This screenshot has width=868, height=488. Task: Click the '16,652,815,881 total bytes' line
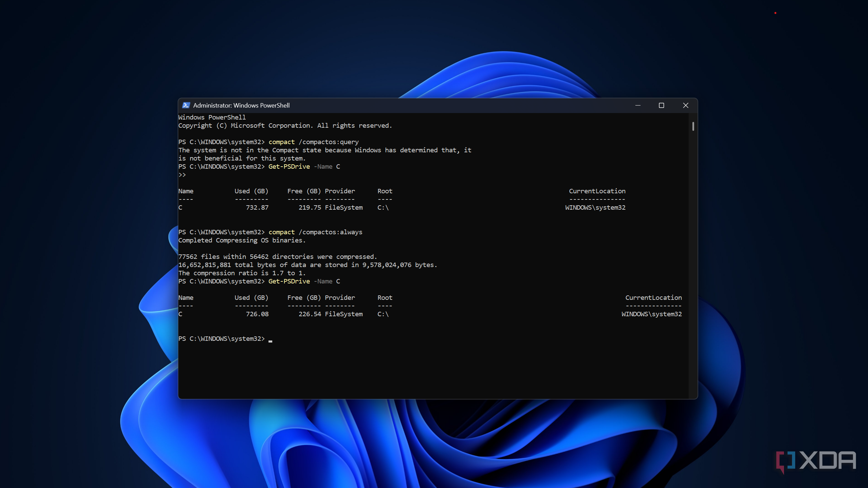(307, 265)
